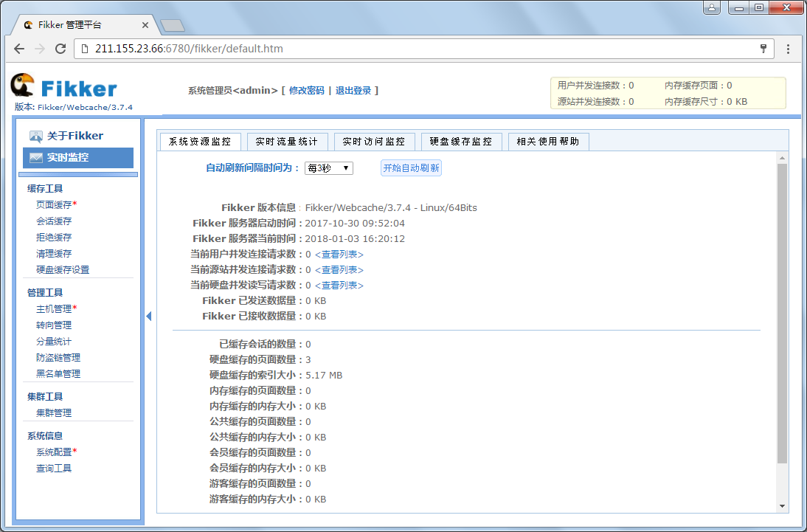Image resolution: width=807 pixels, height=532 pixels.
Task: Click the Chrome user profile icon
Action: [712, 7]
